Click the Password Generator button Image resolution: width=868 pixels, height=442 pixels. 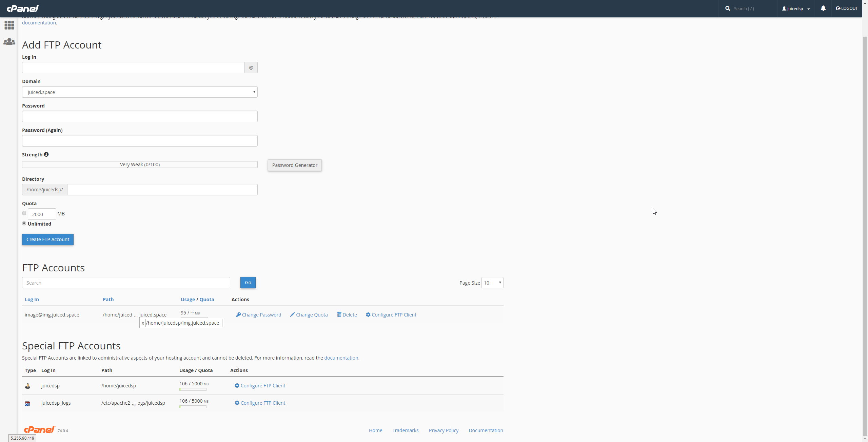[295, 165]
